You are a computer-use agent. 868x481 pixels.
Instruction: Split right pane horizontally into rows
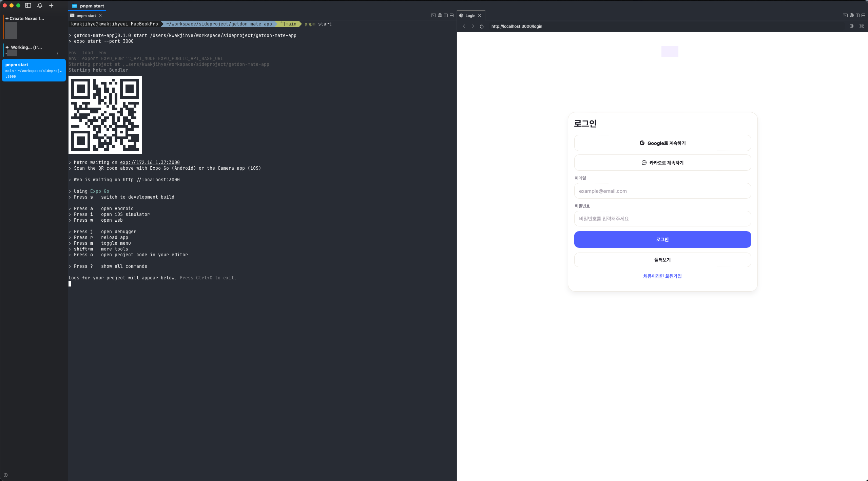tap(863, 16)
